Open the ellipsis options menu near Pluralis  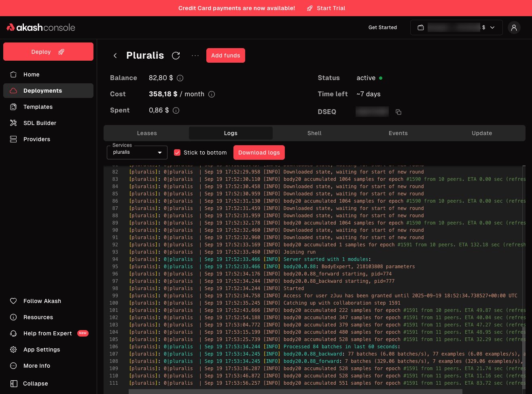point(195,55)
